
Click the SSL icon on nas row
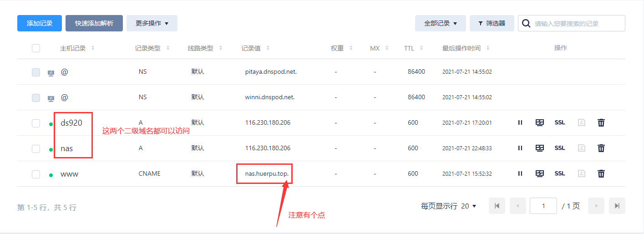pyautogui.click(x=559, y=148)
